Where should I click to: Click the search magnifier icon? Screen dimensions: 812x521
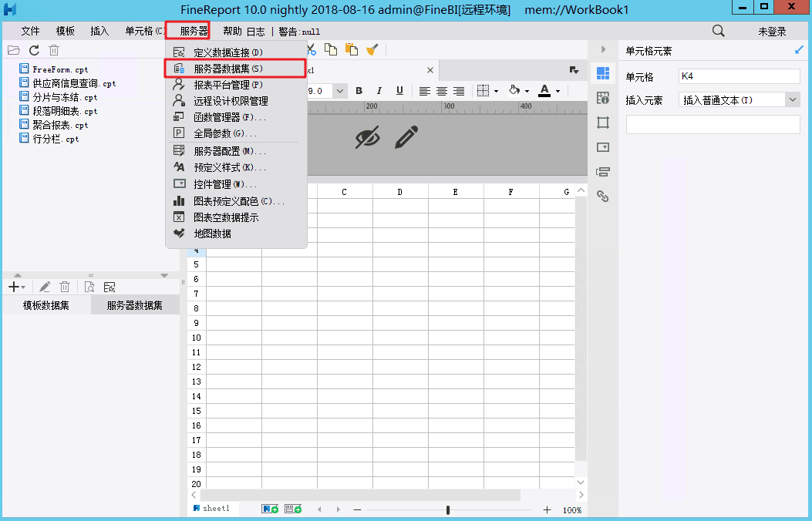718,31
